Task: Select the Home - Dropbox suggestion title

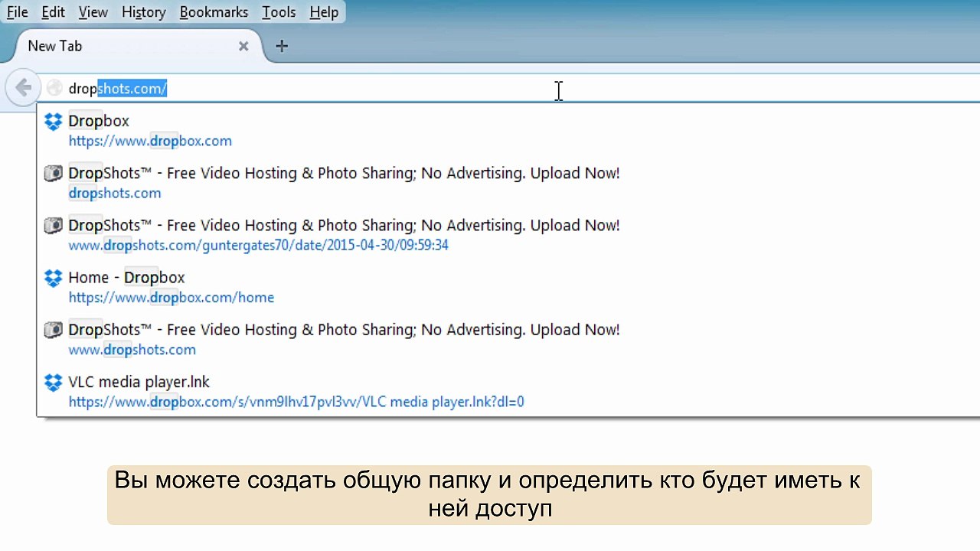Action: click(126, 277)
